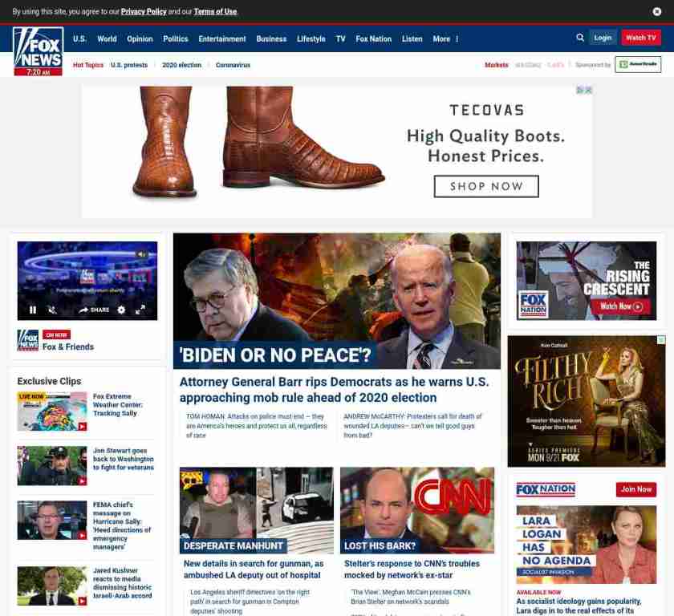Image resolution: width=674 pixels, height=616 pixels.
Task: Open video player settings gear
Action: click(x=121, y=310)
